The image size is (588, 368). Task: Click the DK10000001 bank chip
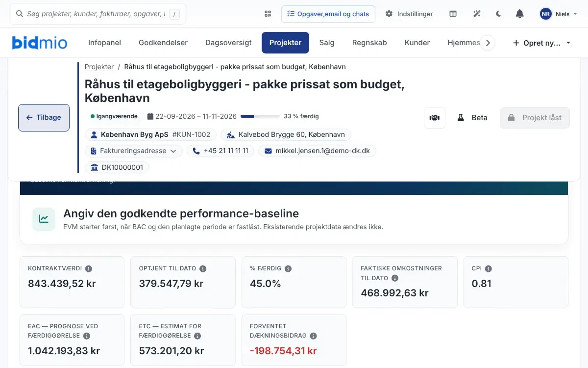pos(117,167)
